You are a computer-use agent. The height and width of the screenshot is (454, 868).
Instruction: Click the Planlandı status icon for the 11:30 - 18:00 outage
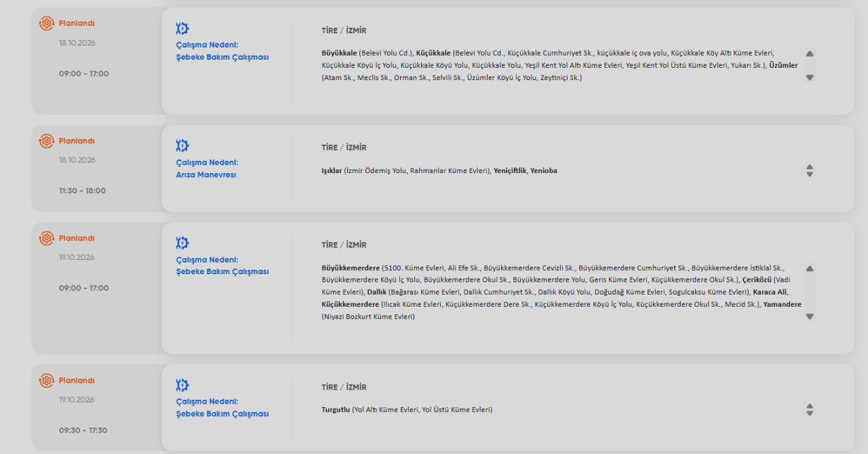point(46,141)
